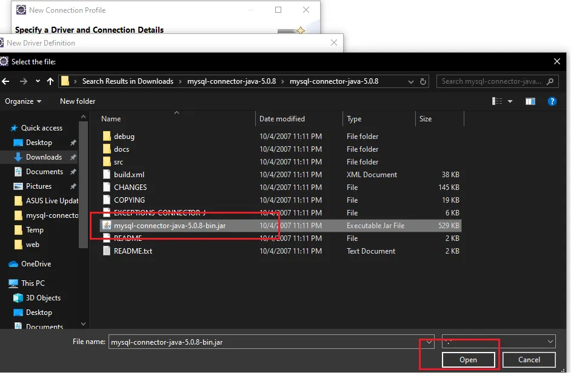This screenshot has height=375, width=588.
Task: Navigate up one folder level
Action: [50, 81]
